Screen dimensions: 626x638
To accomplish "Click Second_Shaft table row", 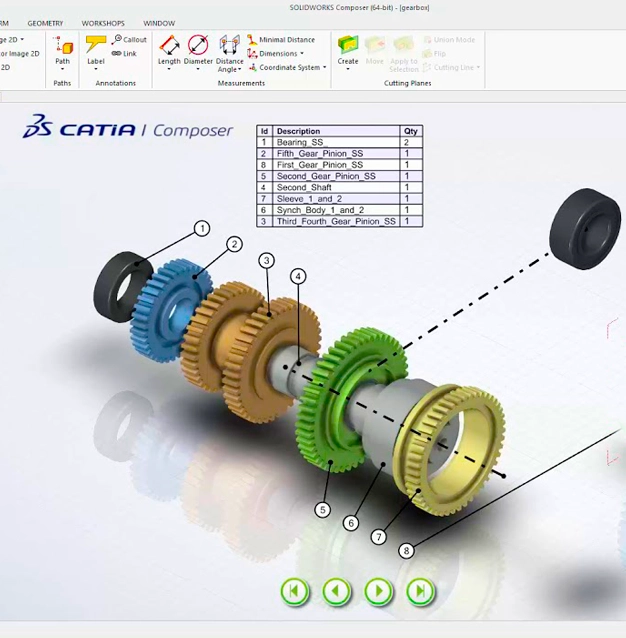I will coord(340,188).
